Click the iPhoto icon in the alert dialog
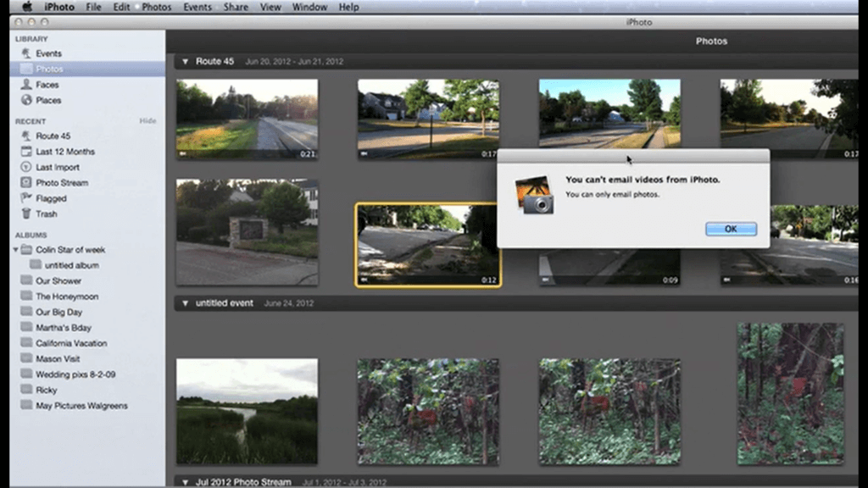The width and height of the screenshot is (868, 488). (x=534, y=195)
